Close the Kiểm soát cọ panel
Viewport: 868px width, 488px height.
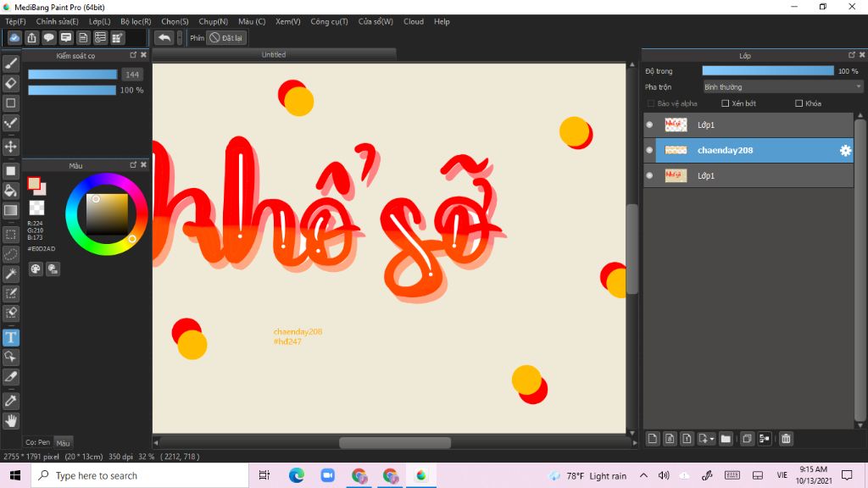[144, 55]
